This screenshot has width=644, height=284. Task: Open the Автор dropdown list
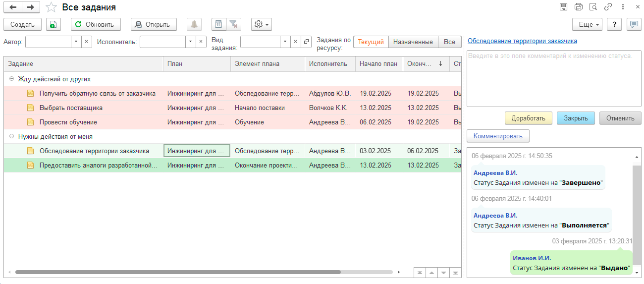tap(76, 42)
